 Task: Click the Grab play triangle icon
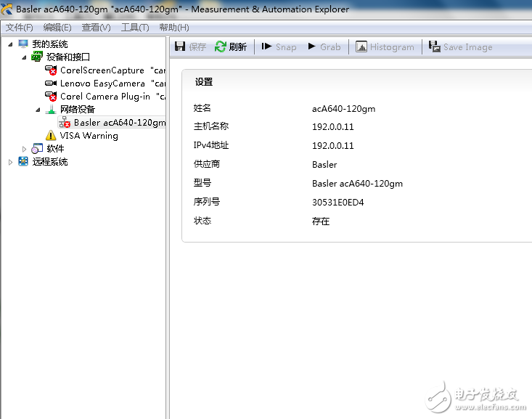pyautogui.click(x=311, y=46)
